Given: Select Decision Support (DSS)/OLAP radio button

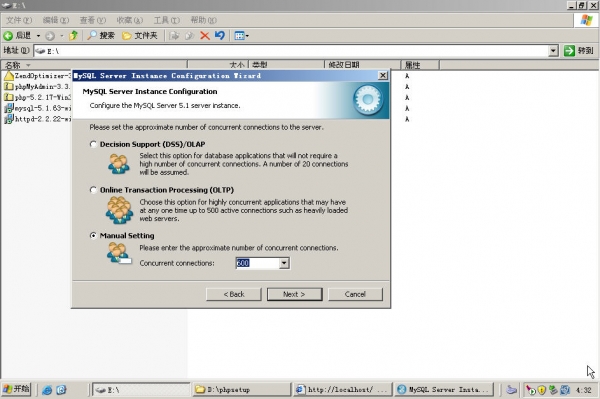Looking at the screenshot, I should (x=93, y=144).
